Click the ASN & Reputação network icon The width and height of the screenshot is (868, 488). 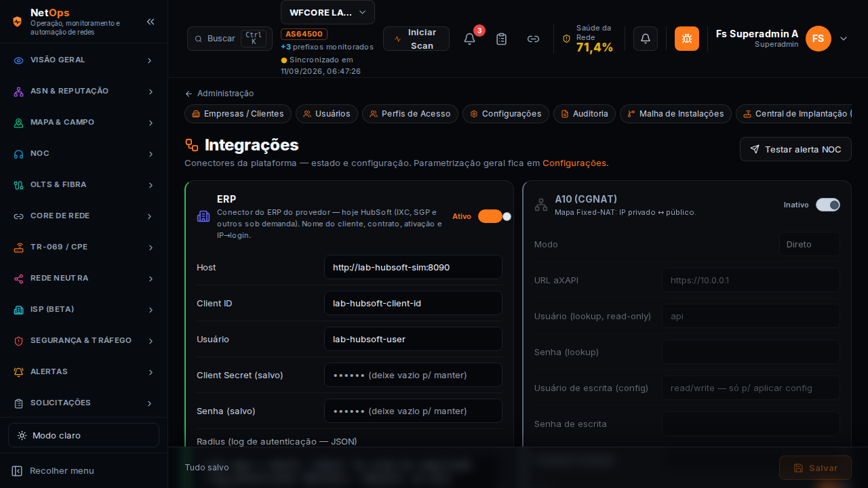(19, 91)
